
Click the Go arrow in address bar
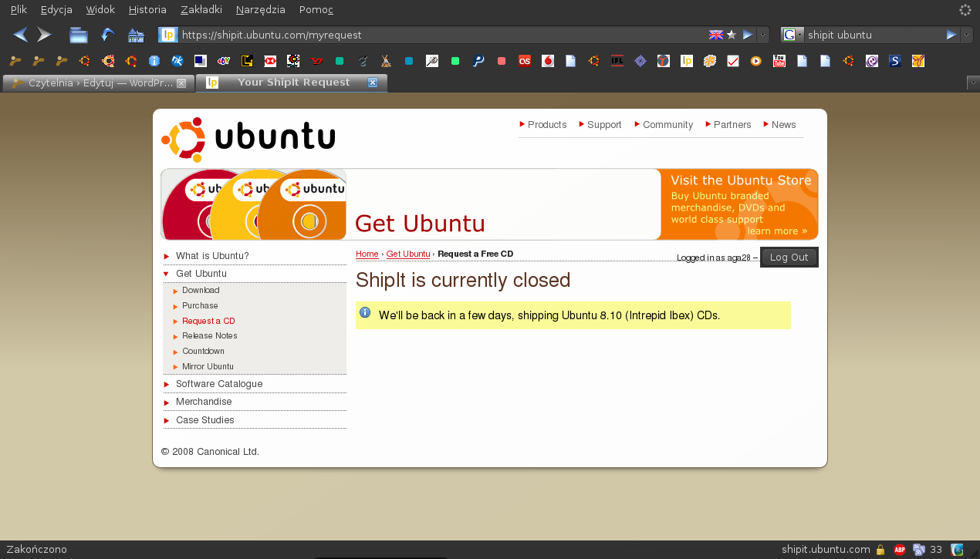coord(748,35)
